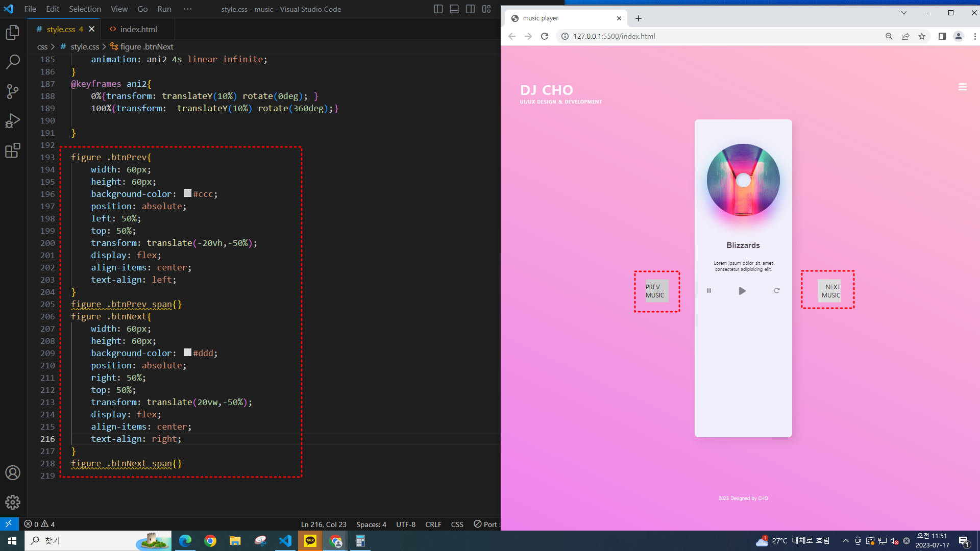Open the CSS language mode selector

click(x=457, y=524)
